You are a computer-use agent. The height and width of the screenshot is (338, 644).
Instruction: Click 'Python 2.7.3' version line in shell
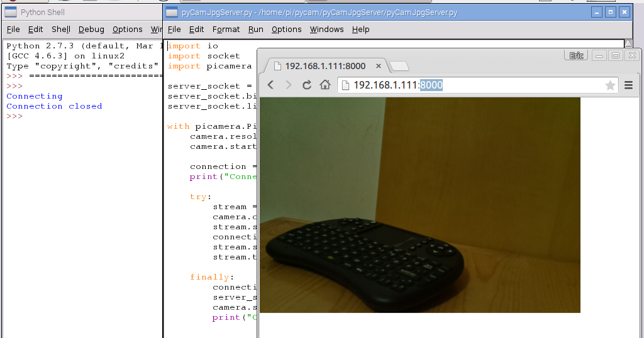point(85,46)
